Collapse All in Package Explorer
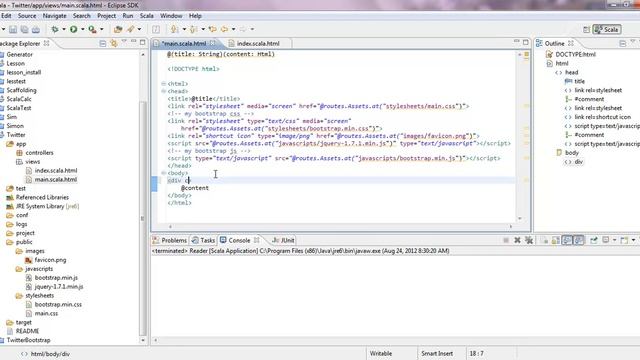The width and height of the screenshot is (640, 360). pyautogui.click(x=103, y=43)
